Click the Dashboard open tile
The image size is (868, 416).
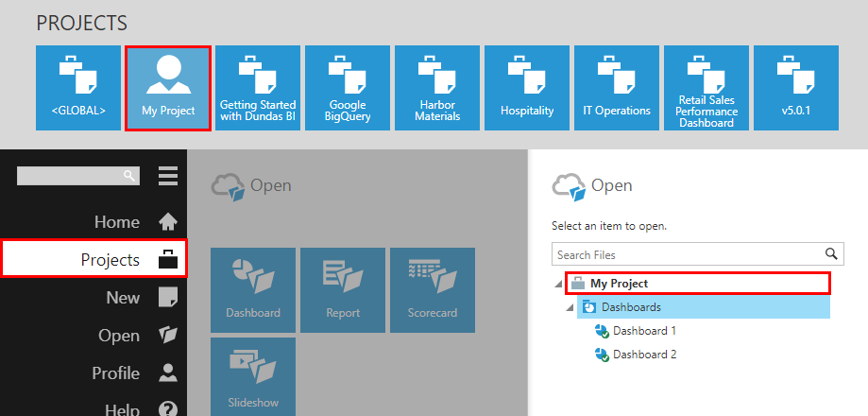[253, 290]
